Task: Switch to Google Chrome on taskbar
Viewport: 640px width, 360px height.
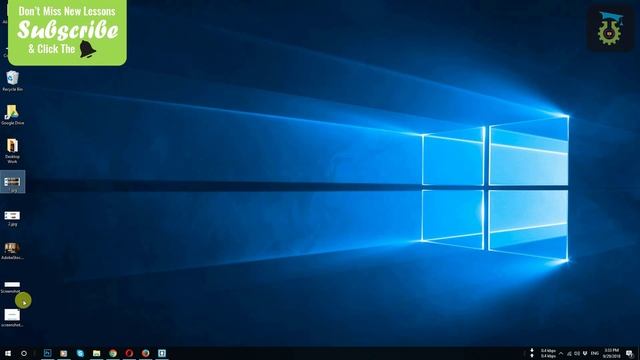Action: click(113, 353)
